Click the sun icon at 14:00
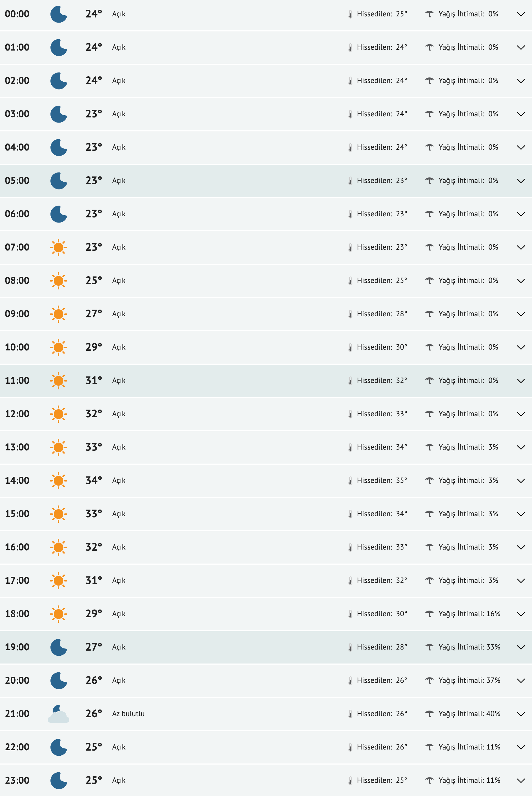 point(58,481)
